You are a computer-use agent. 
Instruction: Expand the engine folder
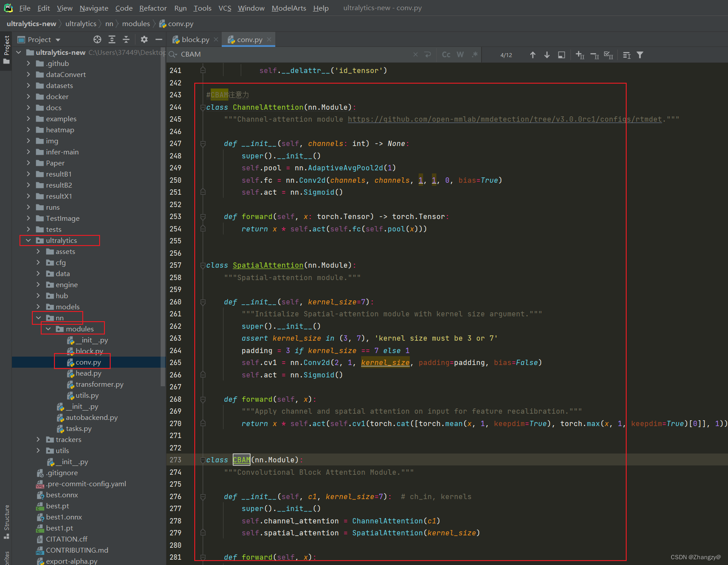(x=38, y=284)
